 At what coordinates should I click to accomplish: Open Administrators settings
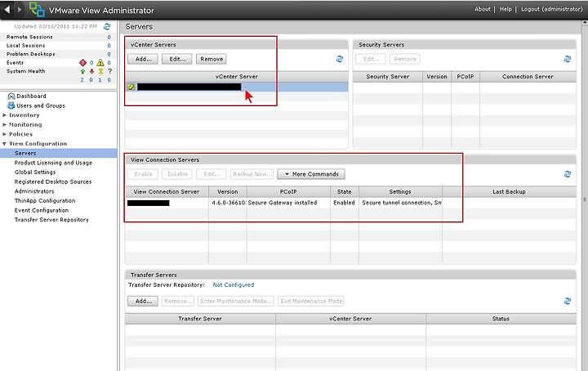coord(34,191)
